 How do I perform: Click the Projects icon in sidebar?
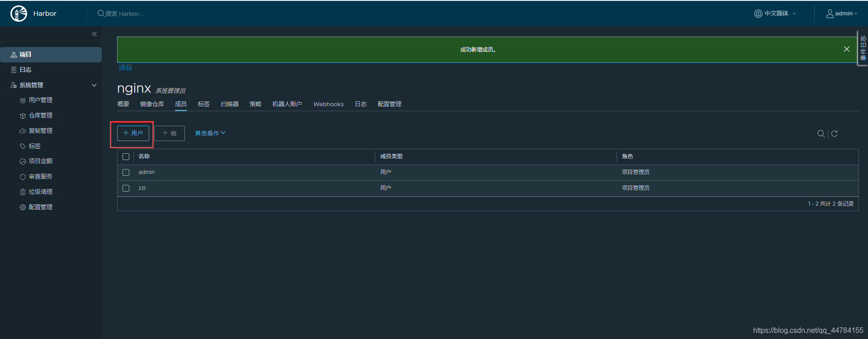pos(14,55)
